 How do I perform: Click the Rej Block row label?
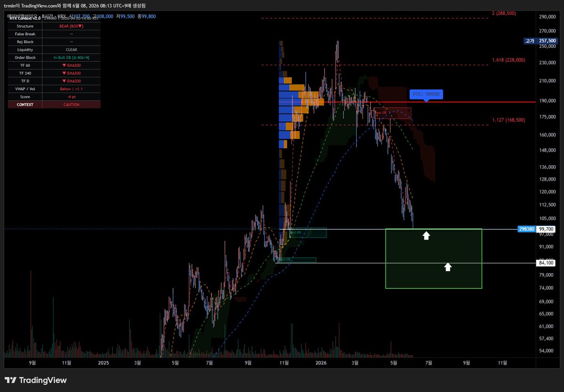tap(25, 42)
